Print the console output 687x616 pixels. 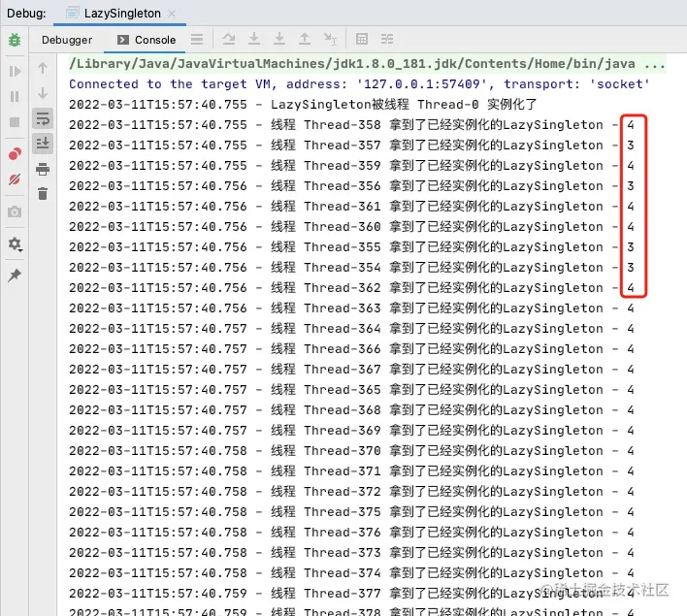tap(43, 169)
